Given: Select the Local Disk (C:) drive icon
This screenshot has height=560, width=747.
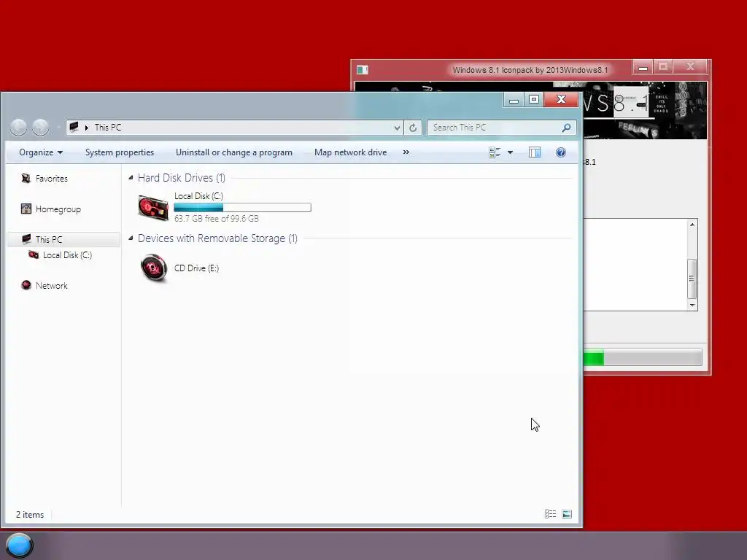Looking at the screenshot, I should point(153,208).
